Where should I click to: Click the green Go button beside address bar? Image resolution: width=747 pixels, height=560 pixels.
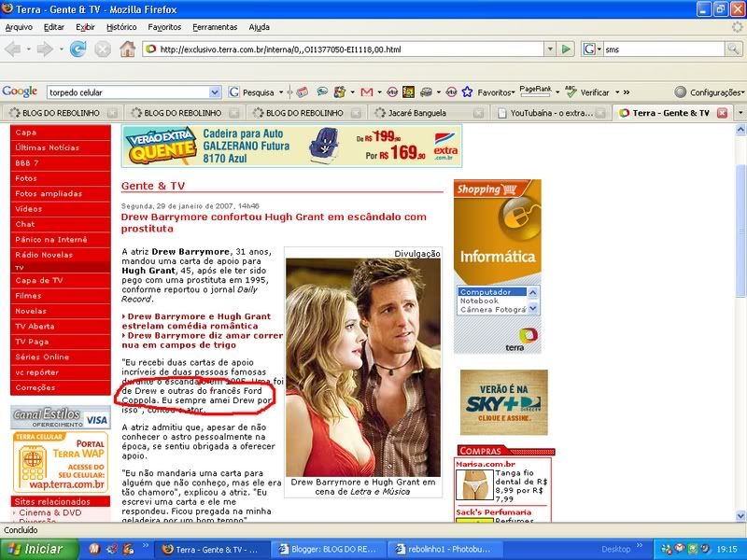tap(566, 49)
